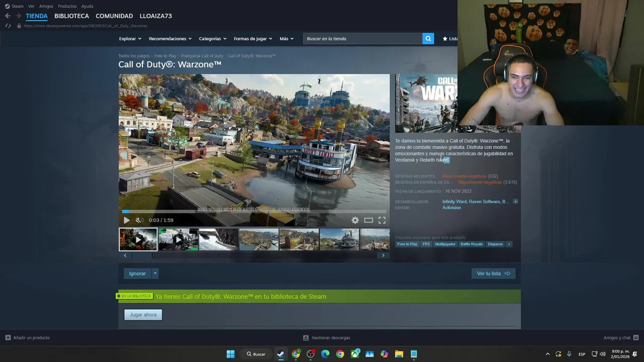Click Añadir un producto
Screen dimensions: 644x362
tap(28, 338)
